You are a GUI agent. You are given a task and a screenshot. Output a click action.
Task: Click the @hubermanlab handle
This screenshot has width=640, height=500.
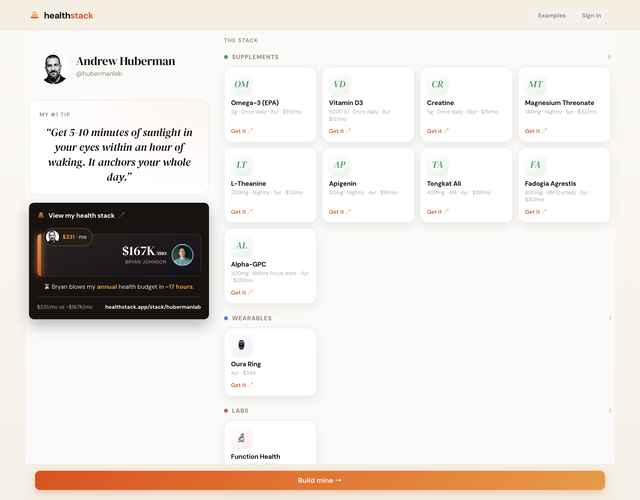[x=99, y=74]
